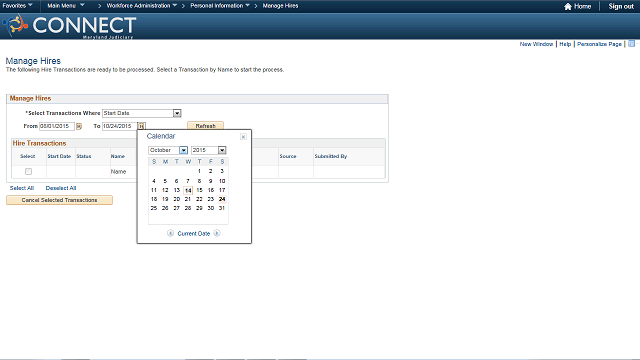Screen dimensions: 640x360
Task: Click the Current Date link in Calendar
Action: (193, 233)
